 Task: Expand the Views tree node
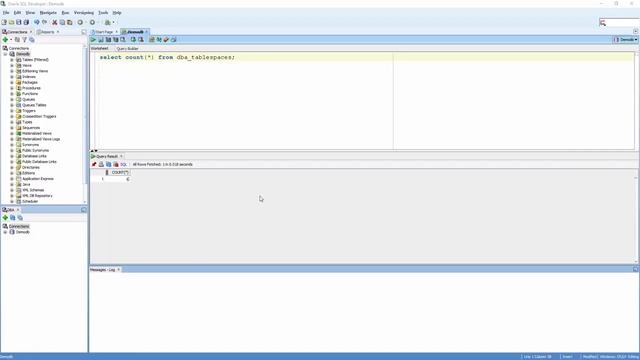tap(12, 65)
